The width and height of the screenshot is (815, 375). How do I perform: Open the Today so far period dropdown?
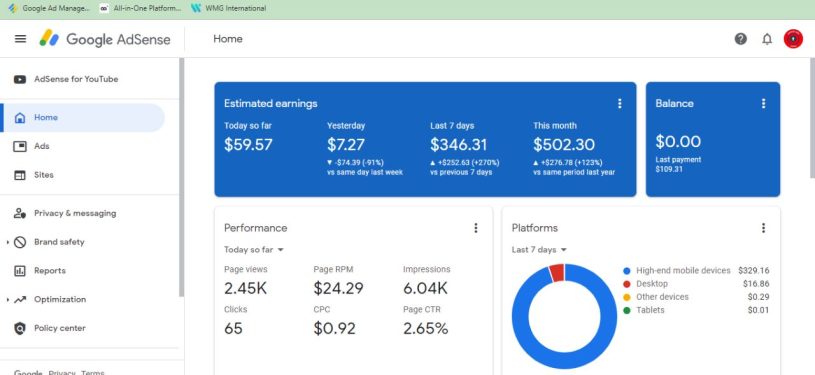[254, 250]
